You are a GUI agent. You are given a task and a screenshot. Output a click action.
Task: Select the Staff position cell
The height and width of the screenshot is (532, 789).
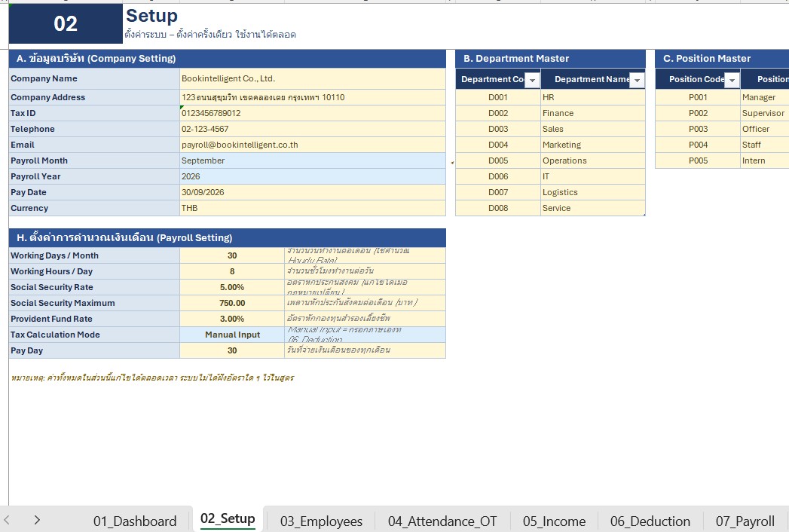click(764, 145)
